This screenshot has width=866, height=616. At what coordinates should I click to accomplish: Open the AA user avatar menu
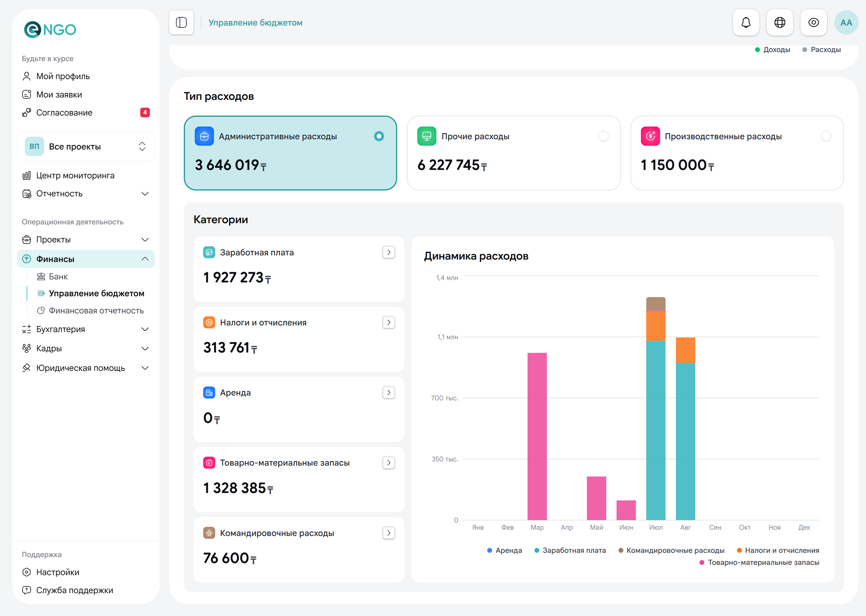(x=846, y=22)
